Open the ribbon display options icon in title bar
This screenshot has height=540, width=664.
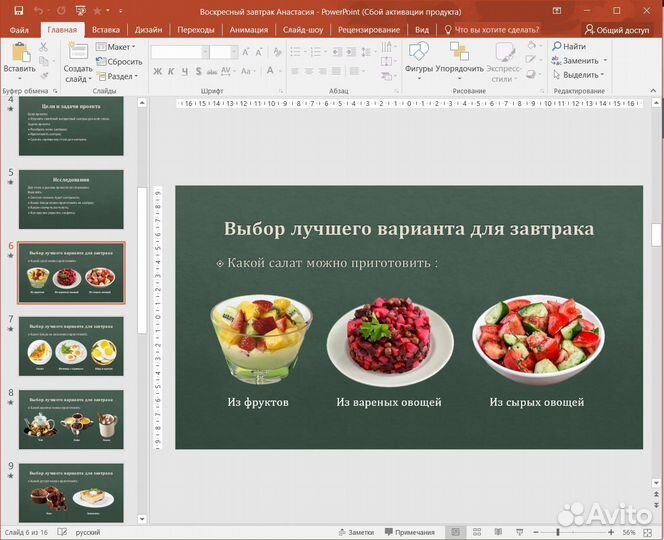[557, 11]
